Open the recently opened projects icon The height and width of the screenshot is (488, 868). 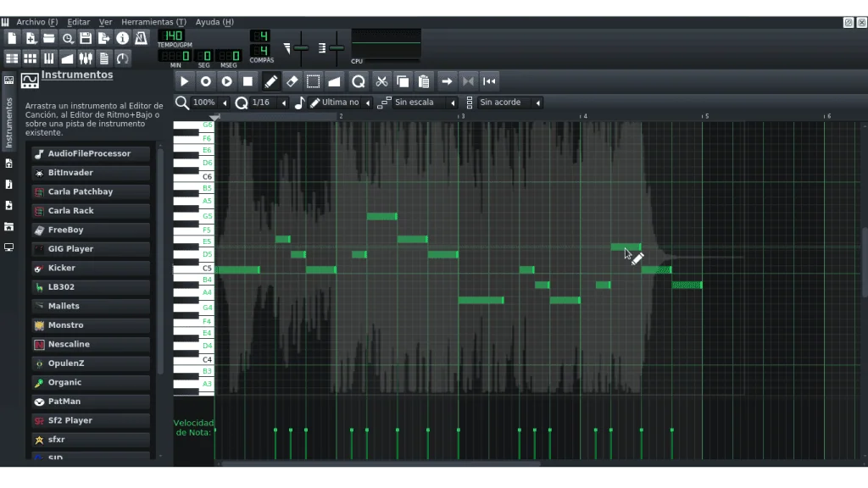click(68, 38)
